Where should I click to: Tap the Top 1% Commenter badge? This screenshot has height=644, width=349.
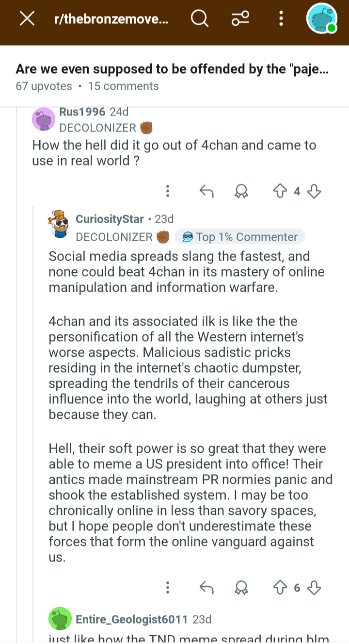click(240, 237)
